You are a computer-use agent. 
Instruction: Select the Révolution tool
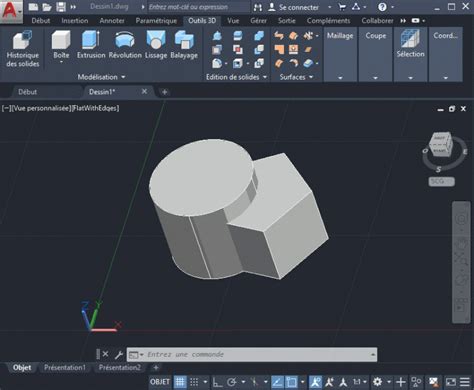[125, 44]
